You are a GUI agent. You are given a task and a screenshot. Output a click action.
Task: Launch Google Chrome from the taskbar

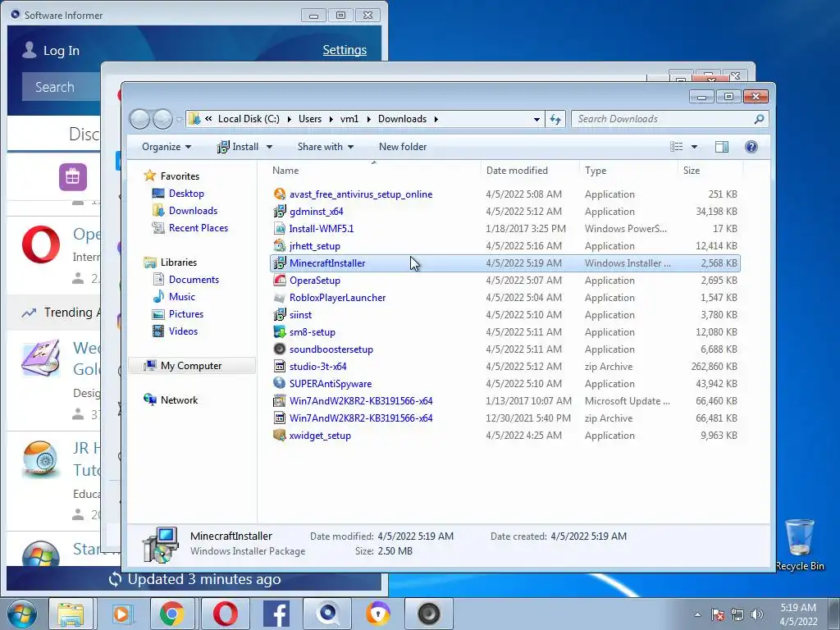click(171, 614)
